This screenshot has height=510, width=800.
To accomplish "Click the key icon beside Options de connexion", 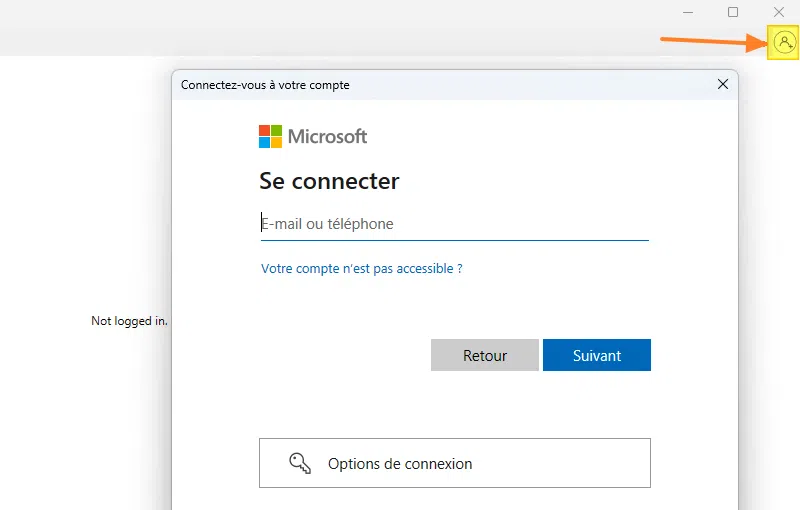I will tap(300, 463).
